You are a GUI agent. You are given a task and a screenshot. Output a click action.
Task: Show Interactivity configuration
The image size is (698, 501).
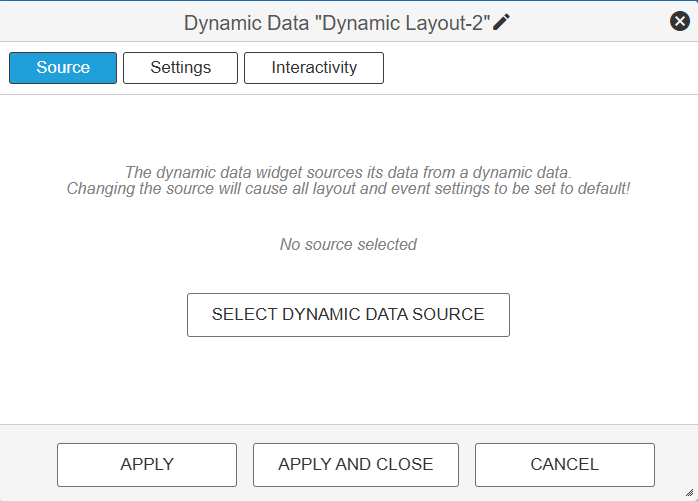tap(314, 68)
